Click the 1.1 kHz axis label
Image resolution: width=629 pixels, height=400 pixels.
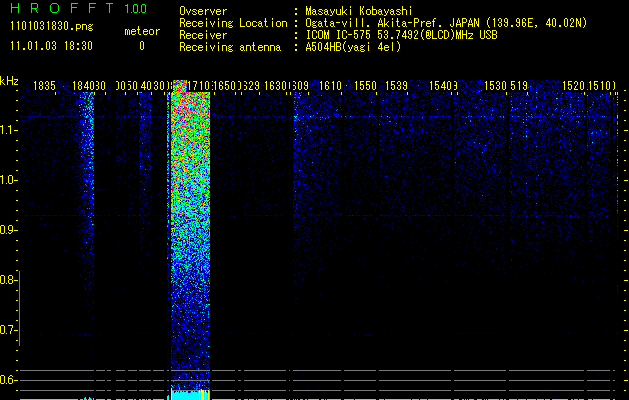coord(8,130)
